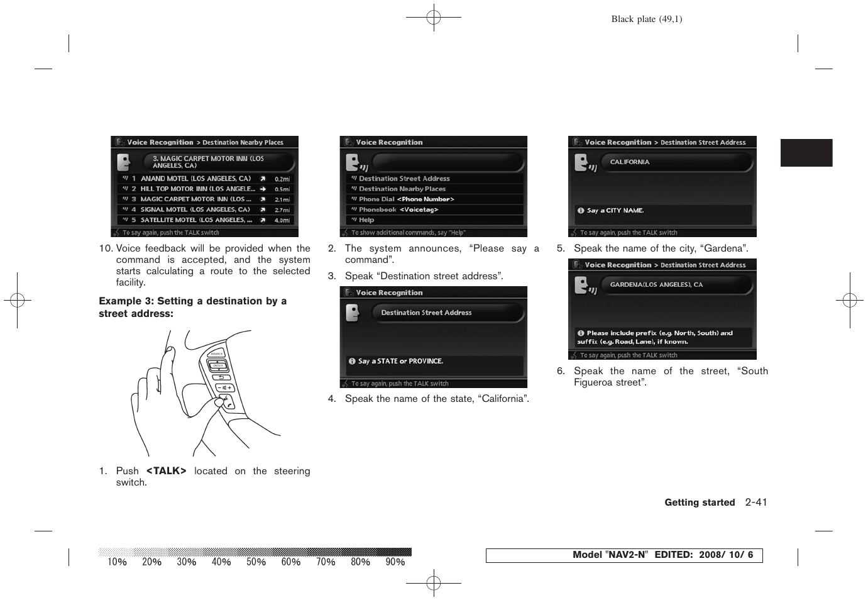Click 'To show additional commands' footer hint

coord(408,233)
